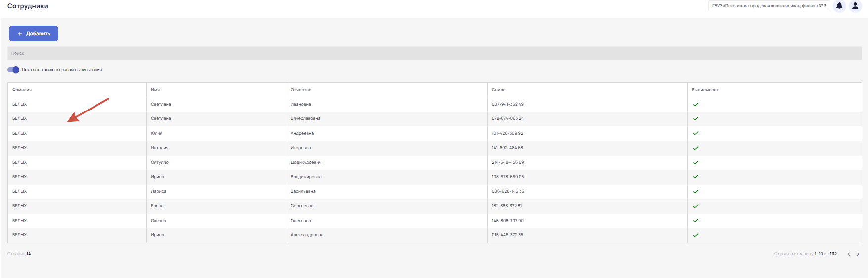Open the ГБУЗ Псковская городская поликлиника organization selector
This screenshot has height=278, width=868.
pos(769,6)
